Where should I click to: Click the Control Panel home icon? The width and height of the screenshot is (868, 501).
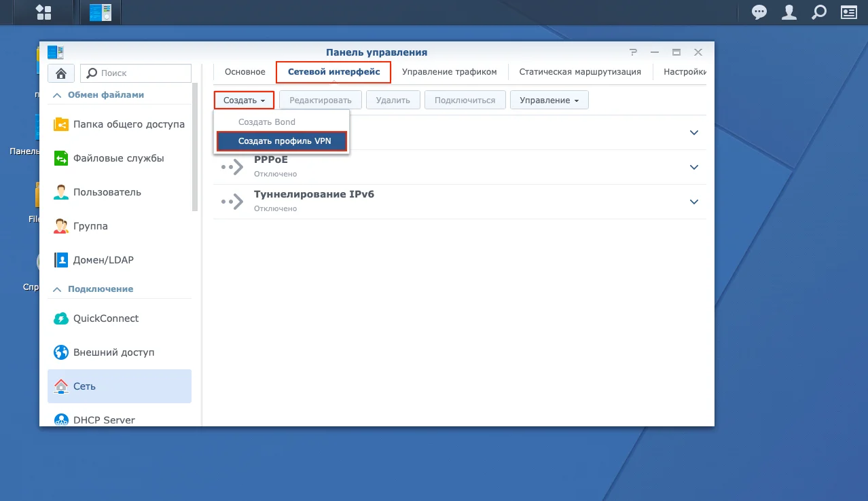(61, 73)
